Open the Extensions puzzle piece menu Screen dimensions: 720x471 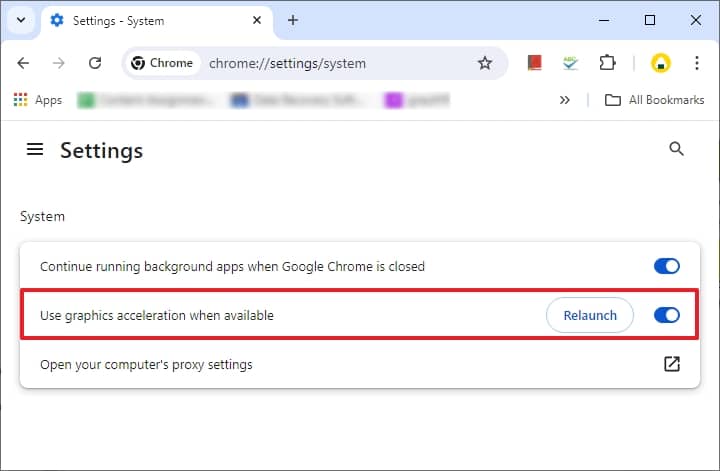click(x=607, y=63)
